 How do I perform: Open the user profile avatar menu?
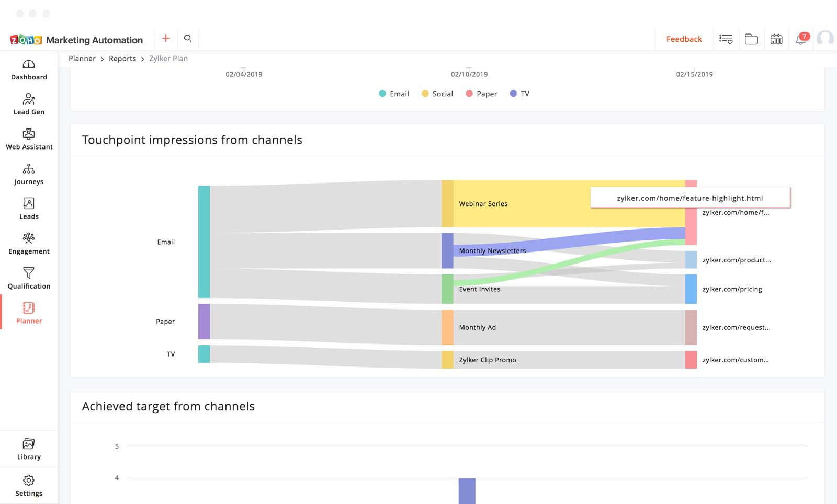[825, 39]
